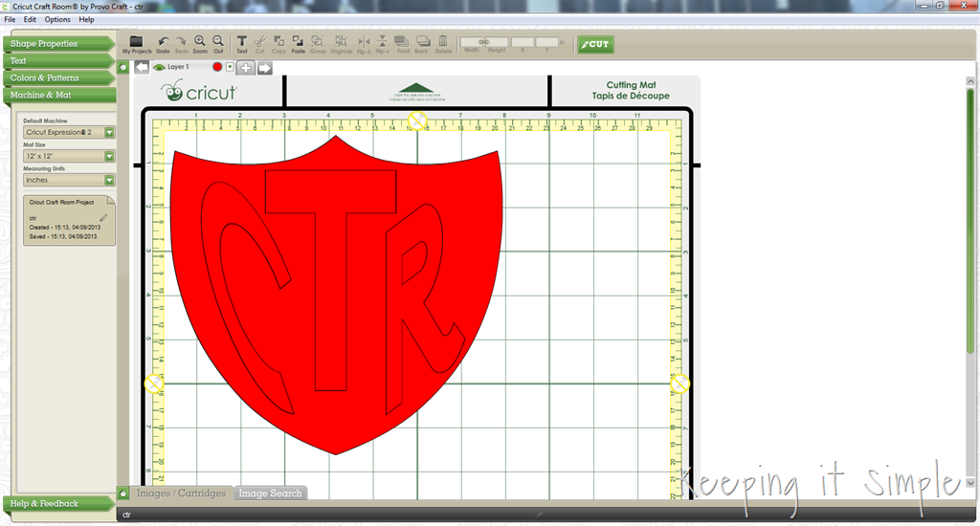The image size is (980, 526).
Task: Select the Text tool in toolbar
Action: [242, 44]
